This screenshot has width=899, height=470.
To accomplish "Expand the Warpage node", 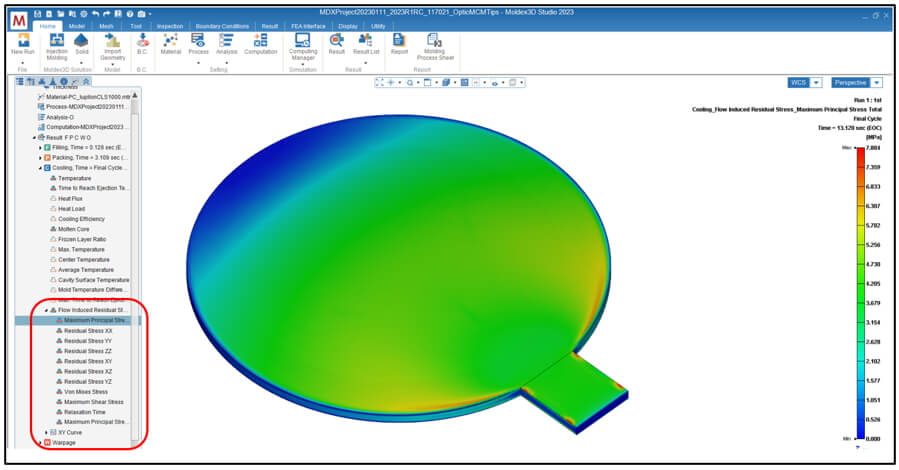I will 40,443.
